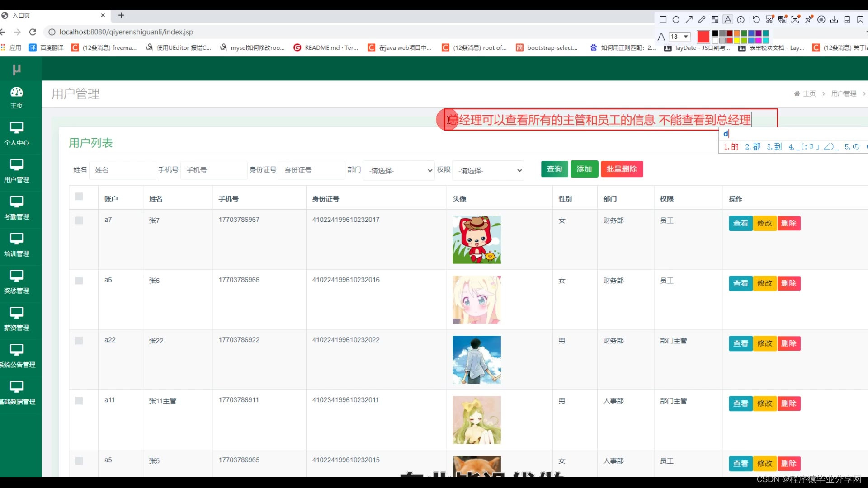Viewport: 868px width, 488px height.
Task: Expand the 部门 dropdown filter
Action: 400,170
